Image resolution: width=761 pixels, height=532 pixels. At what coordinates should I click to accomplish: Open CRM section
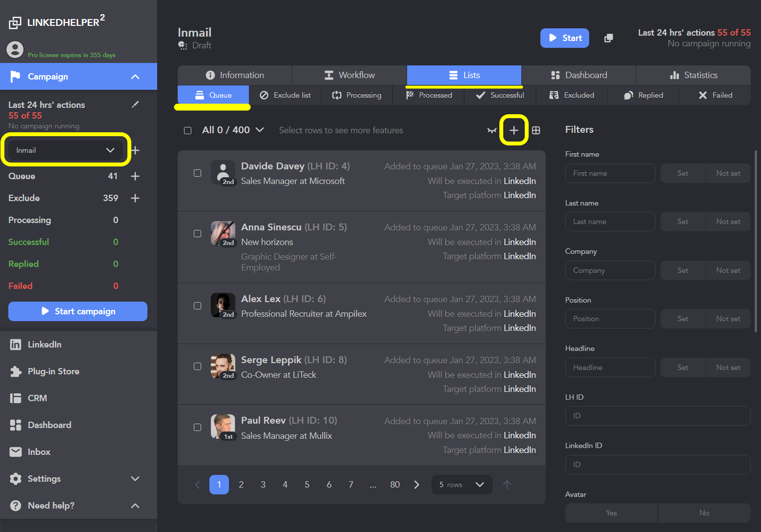[x=28, y=398]
